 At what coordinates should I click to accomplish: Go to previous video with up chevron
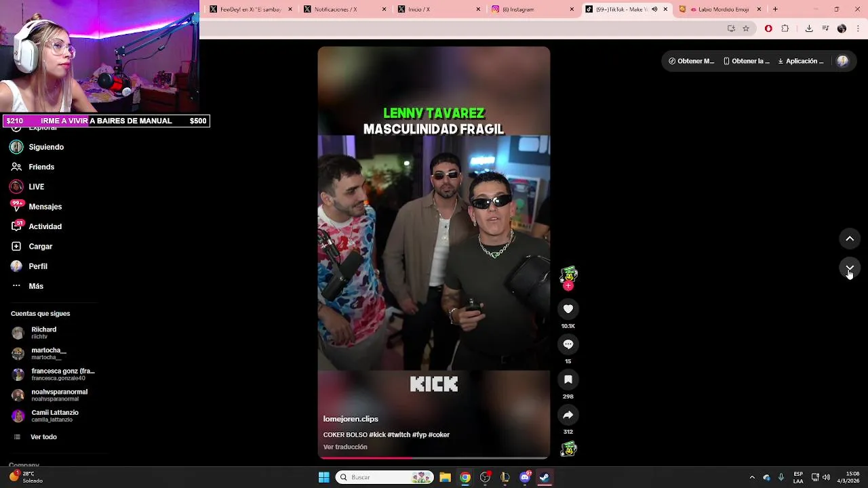tap(850, 239)
